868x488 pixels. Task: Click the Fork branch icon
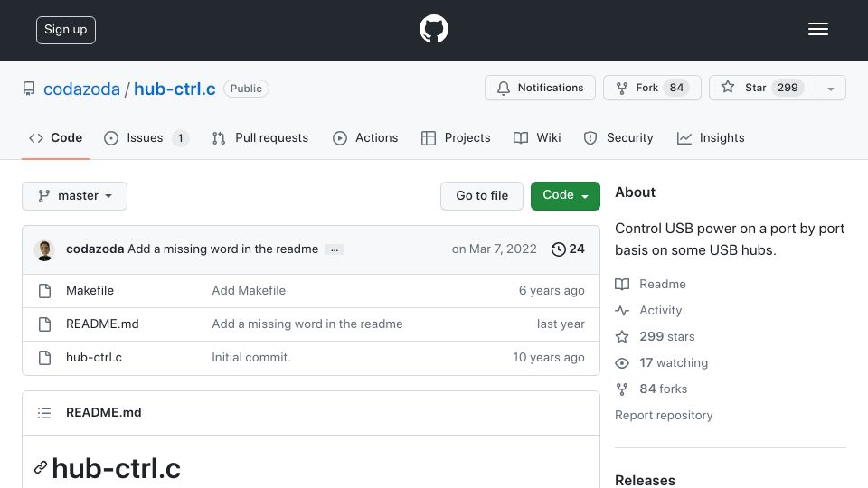pos(622,88)
